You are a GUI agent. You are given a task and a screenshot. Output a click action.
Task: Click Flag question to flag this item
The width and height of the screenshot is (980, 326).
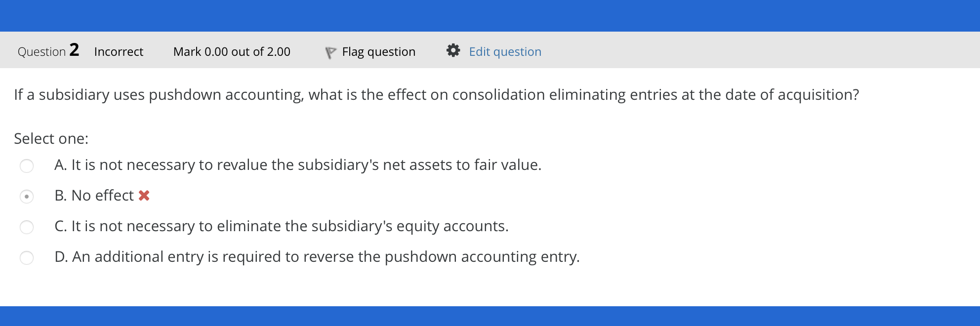coord(378,51)
